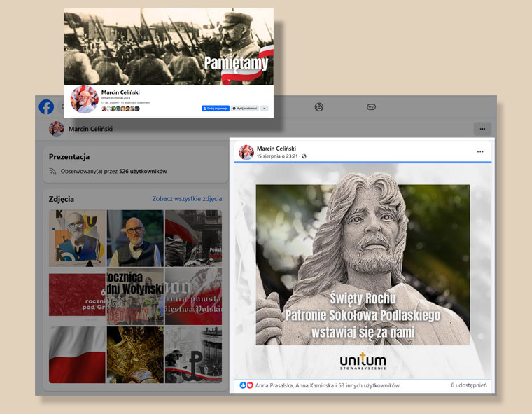Screen dimensions: 532x414
Task: Open the Święty Rochu post image
Action: click(x=363, y=271)
